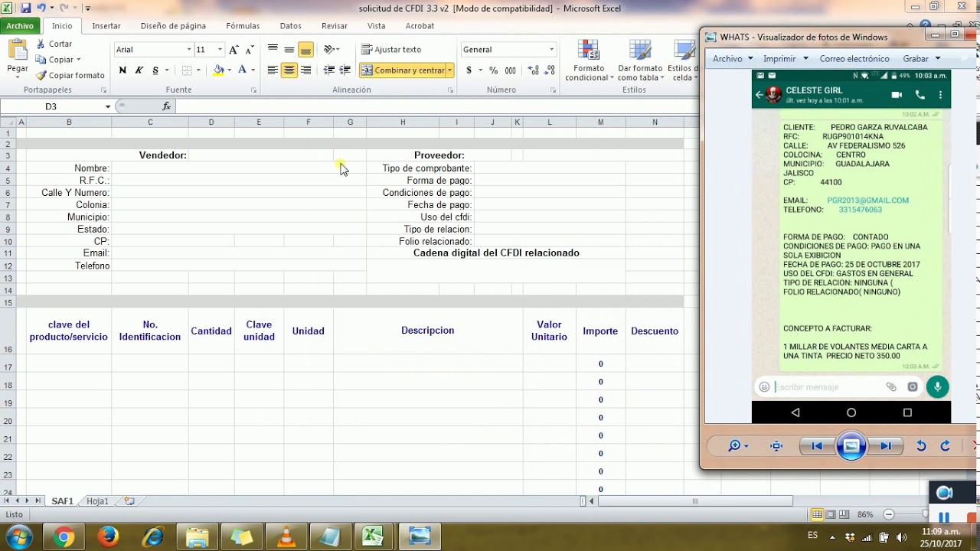
Task: Align text right
Action: coord(305,70)
